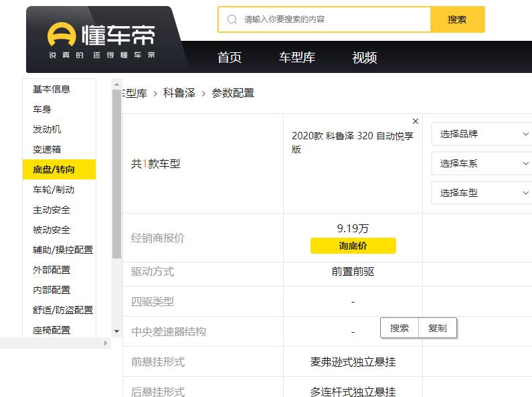Click the yellow 搜索 button

457,19
